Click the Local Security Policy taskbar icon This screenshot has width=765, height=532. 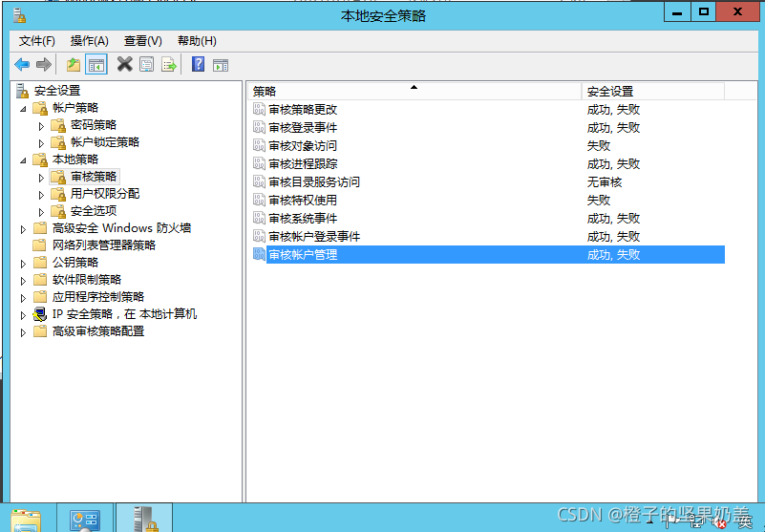[x=145, y=519]
